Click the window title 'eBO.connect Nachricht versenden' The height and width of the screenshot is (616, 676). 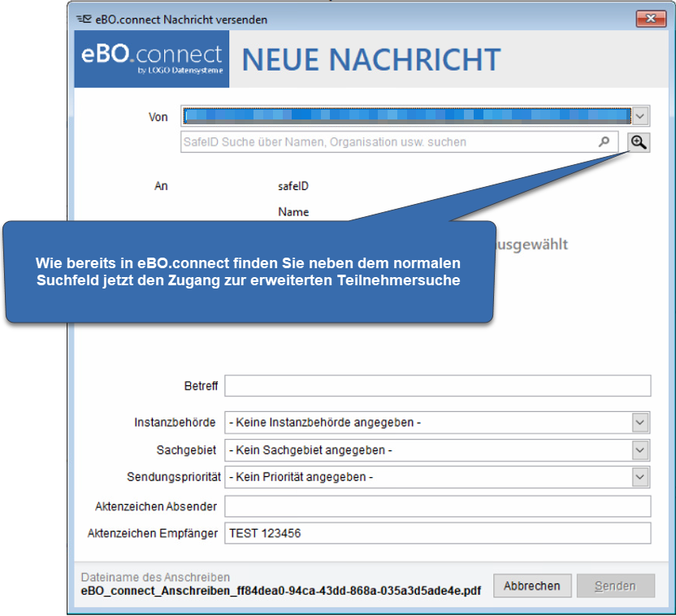[181, 20]
